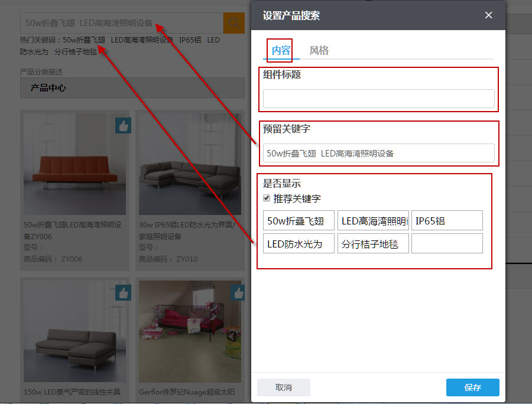Image resolution: width=532 pixels, height=404 pixels.
Task: Open the Gerflor侏罗纪Nuage product thumbnail
Action: (189, 331)
